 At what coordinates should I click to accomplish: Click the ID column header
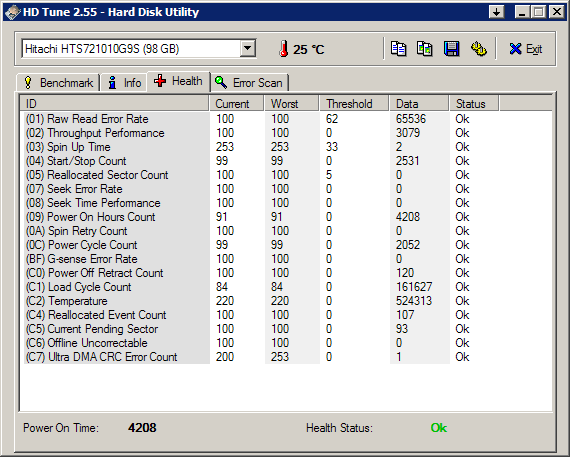pyautogui.click(x=115, y=104)
